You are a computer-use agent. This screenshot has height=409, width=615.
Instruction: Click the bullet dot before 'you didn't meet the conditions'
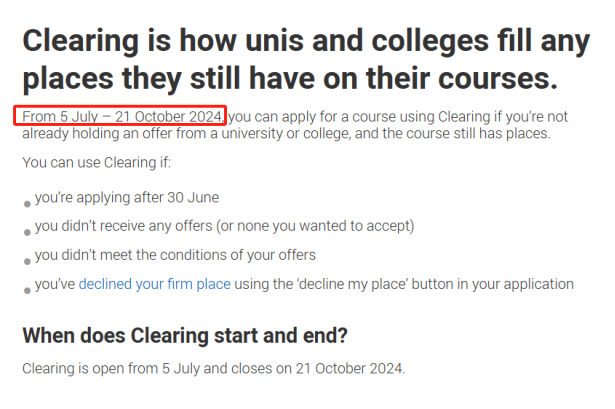tap(27, 262)
